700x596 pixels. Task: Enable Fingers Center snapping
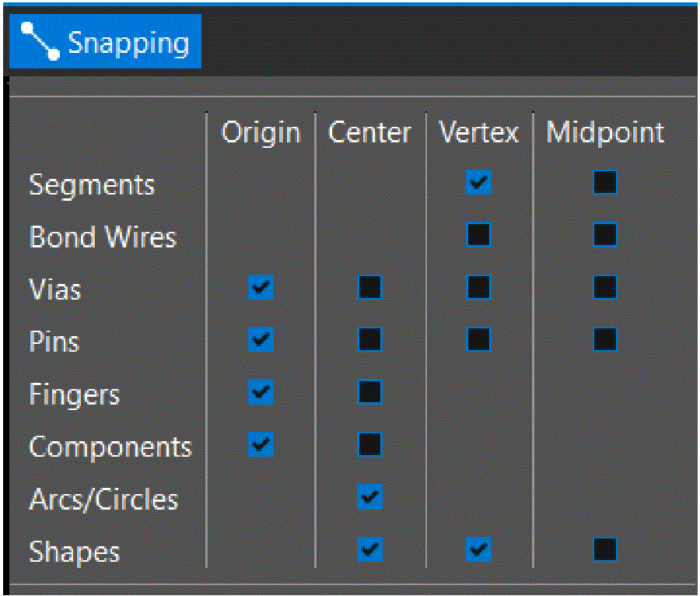[x=370, y=392]
